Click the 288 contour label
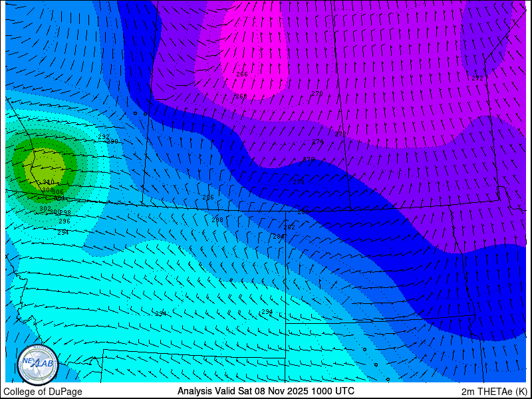Viewport: 532px width, 399px height. (217, 220)
